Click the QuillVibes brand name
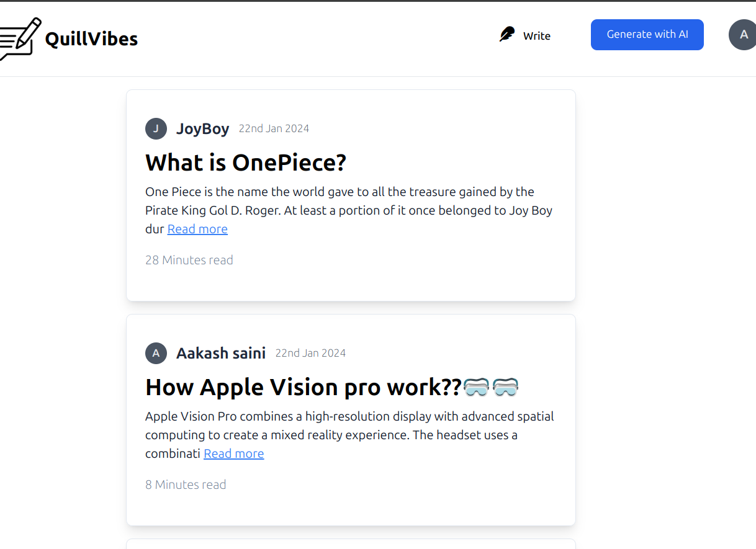The height and width of the screenshot is (549, 756). (91, 39)
